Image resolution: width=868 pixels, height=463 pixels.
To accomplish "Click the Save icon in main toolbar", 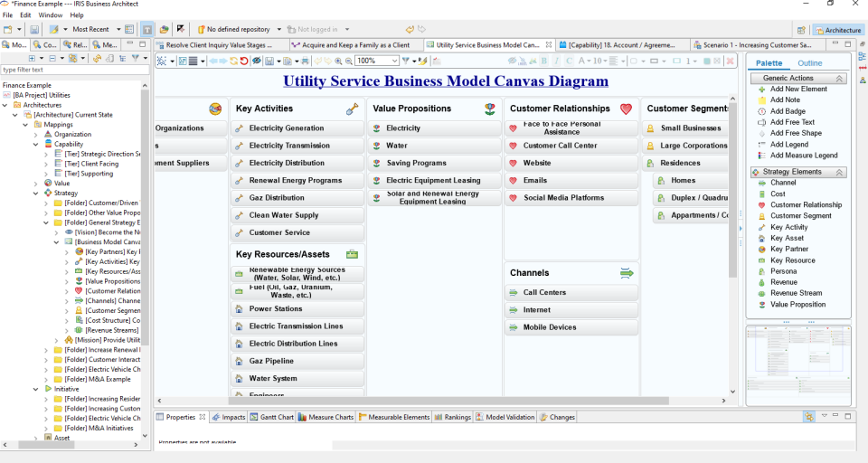I will [x=34, y=29].
